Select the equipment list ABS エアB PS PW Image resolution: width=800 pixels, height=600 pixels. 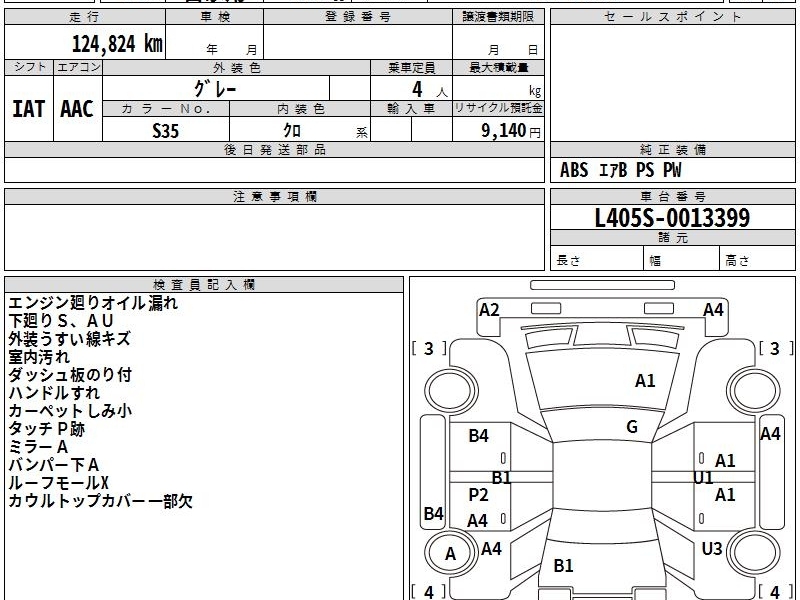click(620, 170)
